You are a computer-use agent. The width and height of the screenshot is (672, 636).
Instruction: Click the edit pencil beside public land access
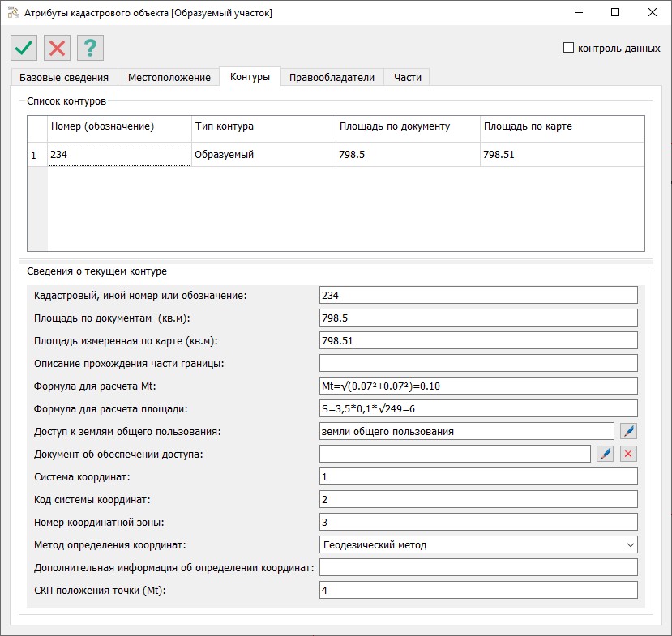click(x=628, y=431)
